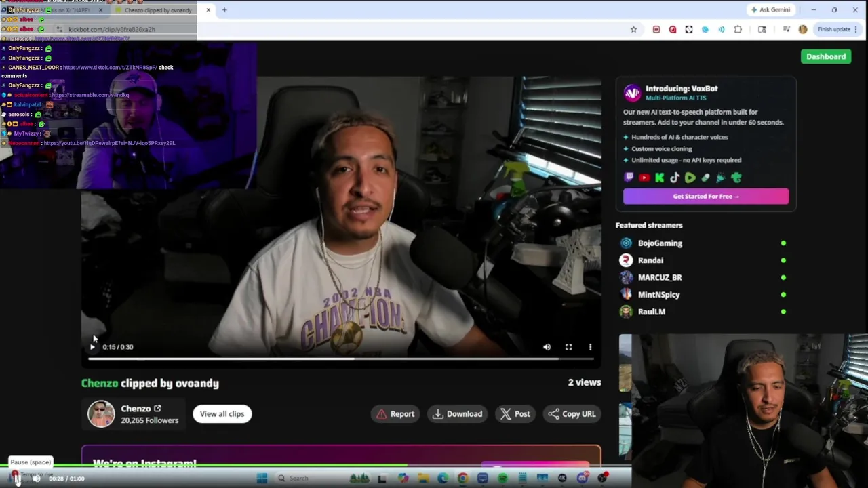Viewport: 868px width, 488px height.
Task: Click Get Started For Free button
Action: click(x=706, y=196)
